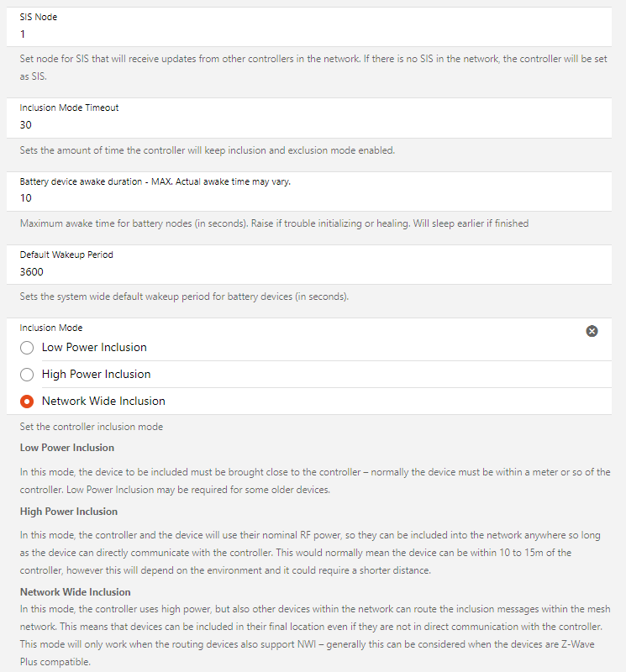Choose the High Power Inclusion option
The width and height of the screenshot is (626, 672).
27,374
